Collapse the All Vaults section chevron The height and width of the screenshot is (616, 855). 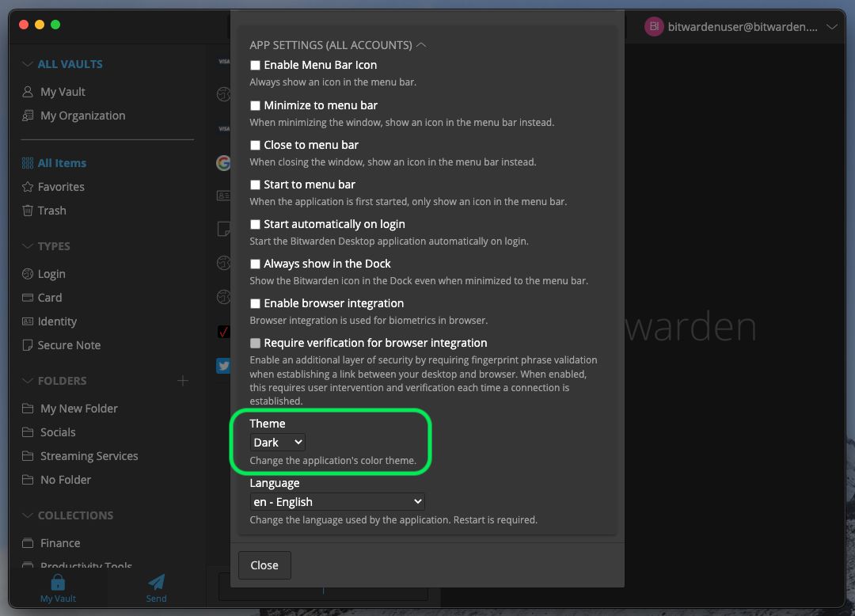pos(27,64)
